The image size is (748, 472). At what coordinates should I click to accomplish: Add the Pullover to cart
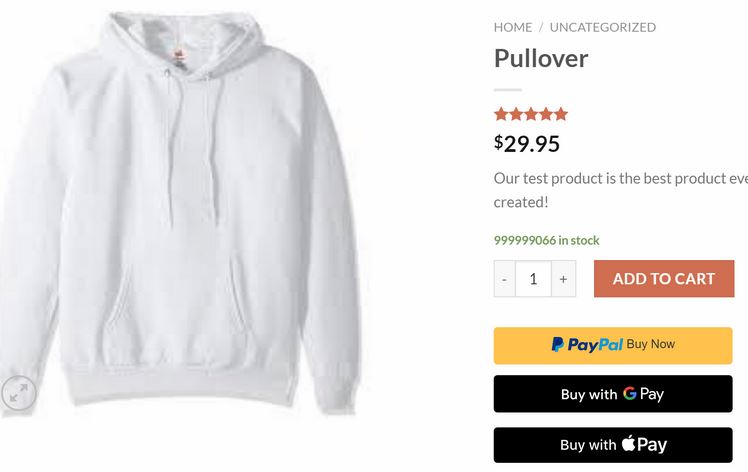pyautogui.click(x=664, y=279)
